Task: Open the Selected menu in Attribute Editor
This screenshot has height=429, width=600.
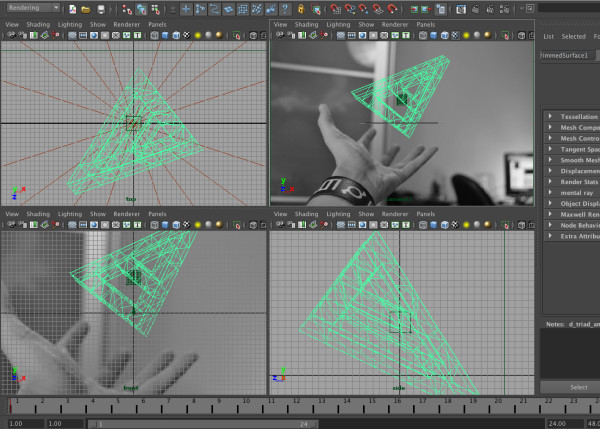Action: pos(574,36)
